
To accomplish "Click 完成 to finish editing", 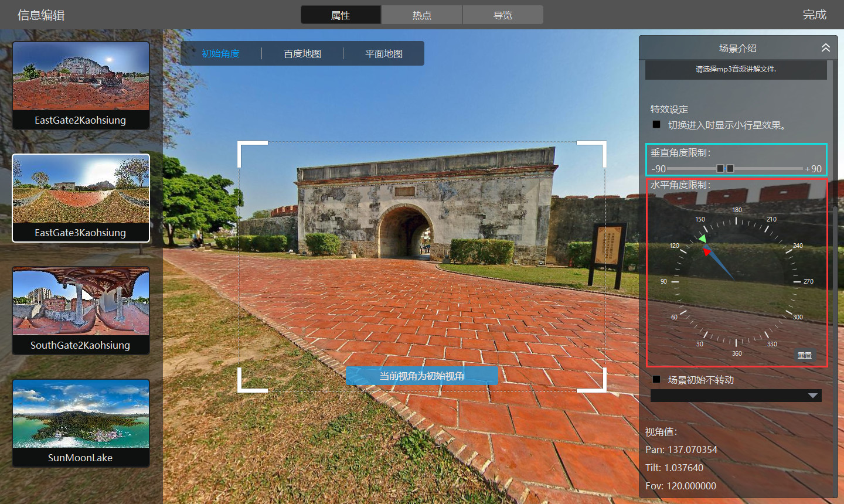I will click(x=814, y=15).
